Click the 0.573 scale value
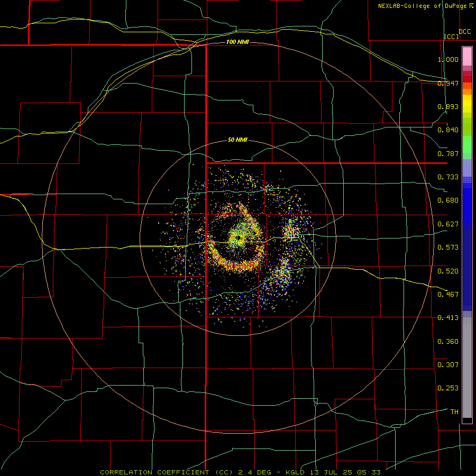The width and height of the screenshot is (476, 476). coord(448,248)
